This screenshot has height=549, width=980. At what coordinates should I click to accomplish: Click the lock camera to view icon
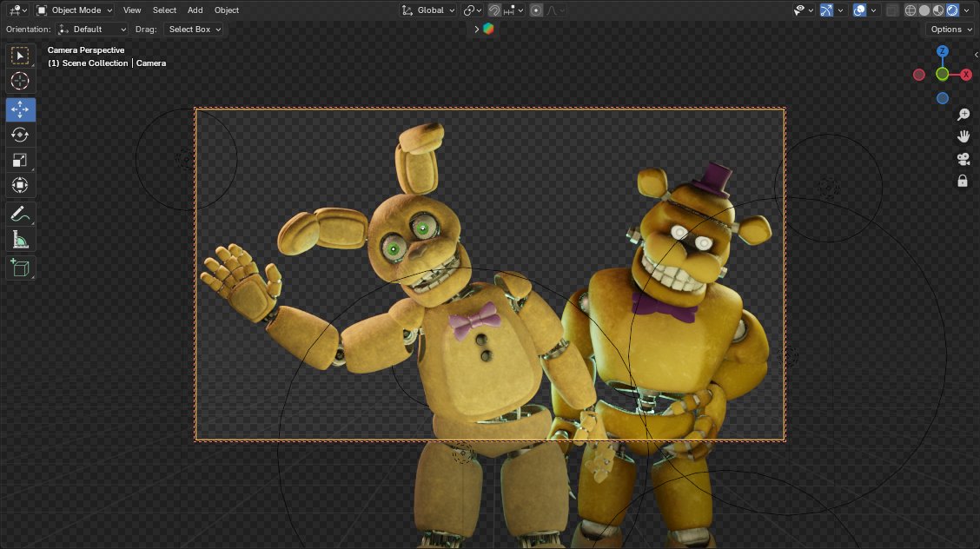click(x=963, y=182)
